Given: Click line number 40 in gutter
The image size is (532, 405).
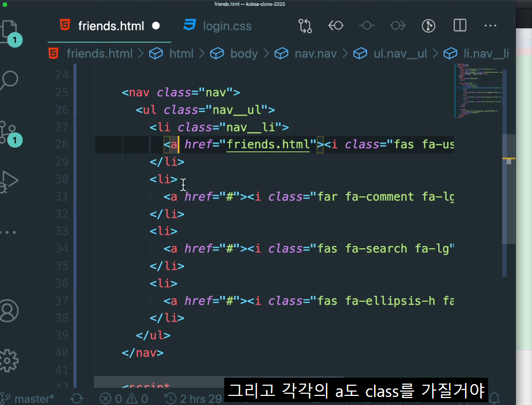Looking at the screenshot, I should [x=62, y=353].
